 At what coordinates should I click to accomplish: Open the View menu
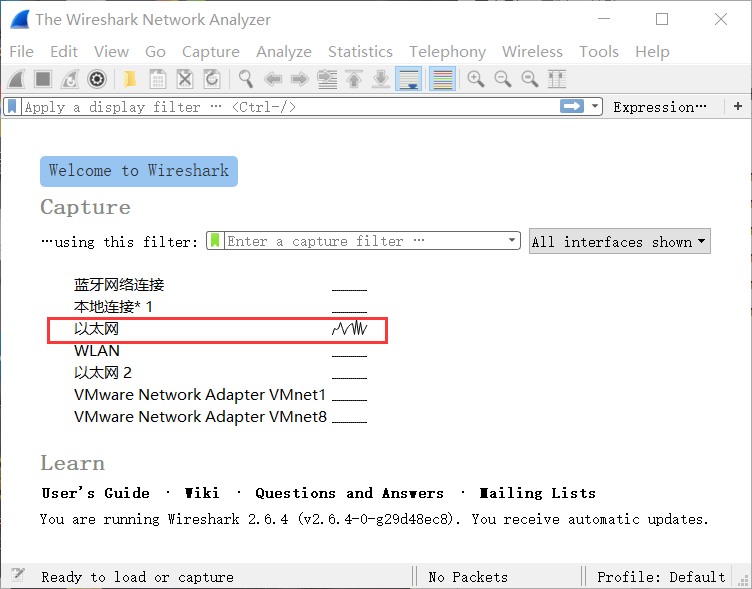[x=111, y=51]
